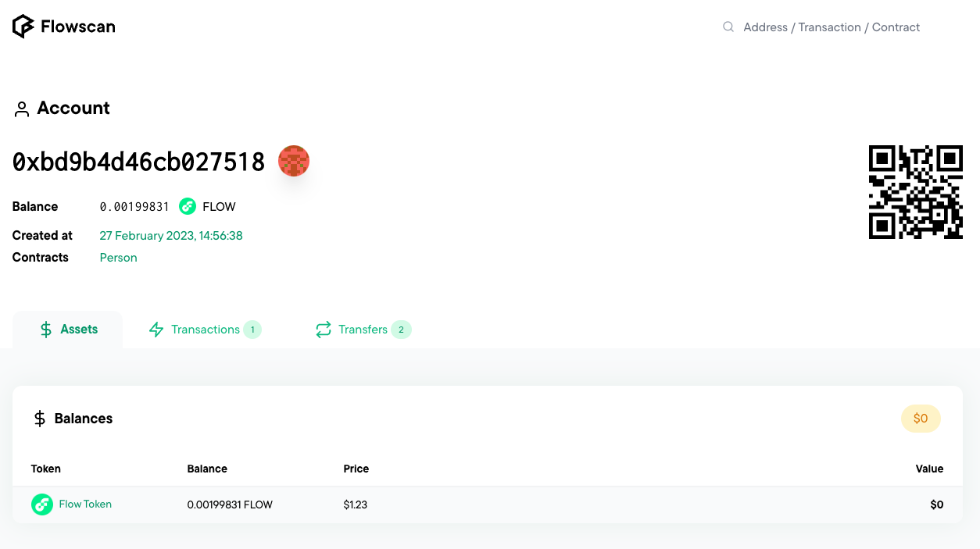980x549 pixels.
Task: Click the dollar icon in Balances header
Action: (x=40, y=419)
